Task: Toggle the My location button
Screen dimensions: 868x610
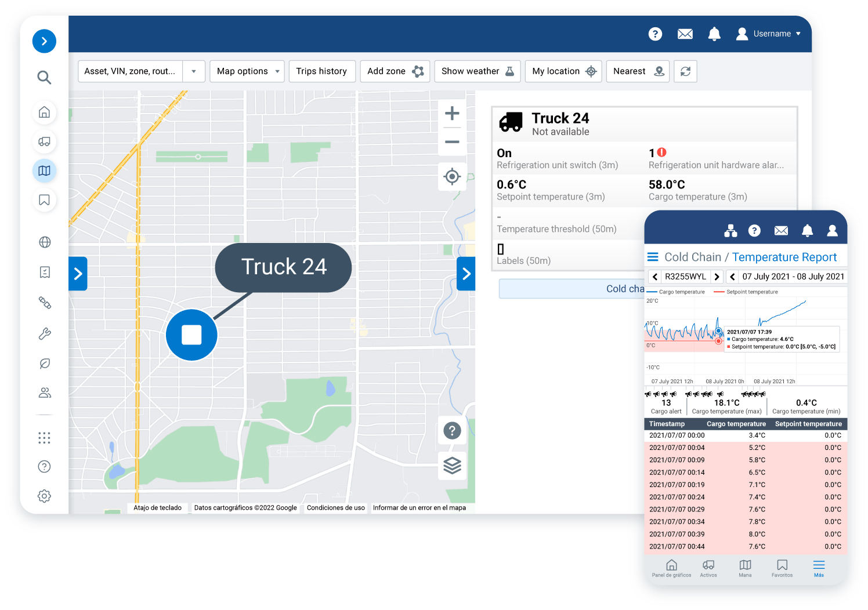Action: (x=563, y=71)
